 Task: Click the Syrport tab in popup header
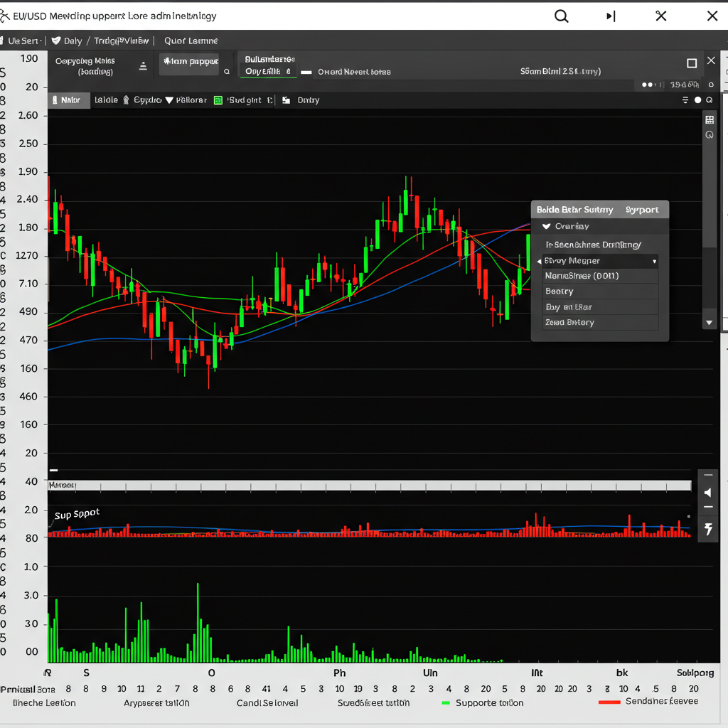point(642,210)
